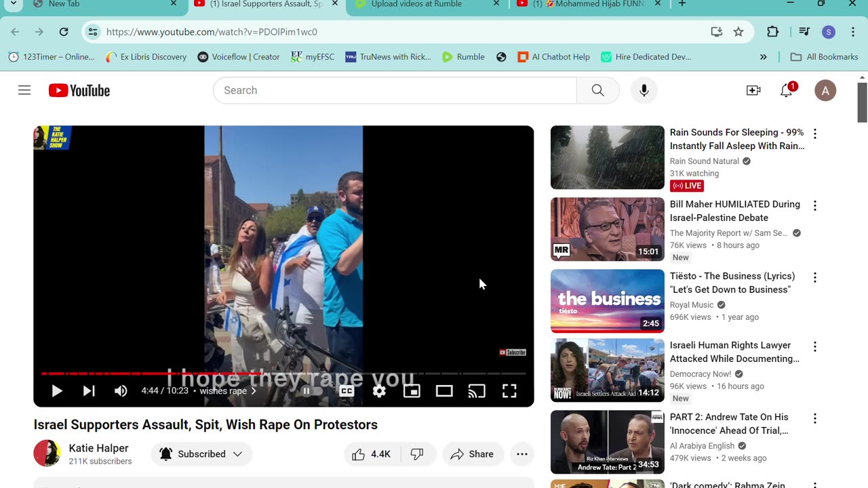Start voice search with microphone icon
868x488 pixels.
[x=644, y=90]
